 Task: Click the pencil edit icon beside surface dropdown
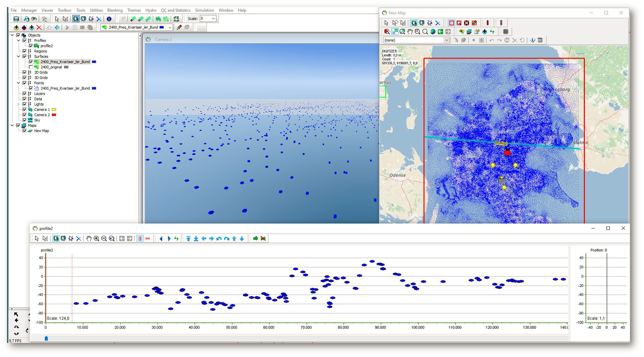[x=179, y=27]
